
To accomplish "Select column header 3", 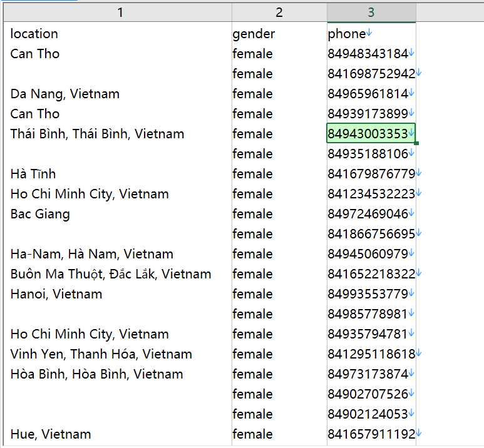I will click(371, 13).
